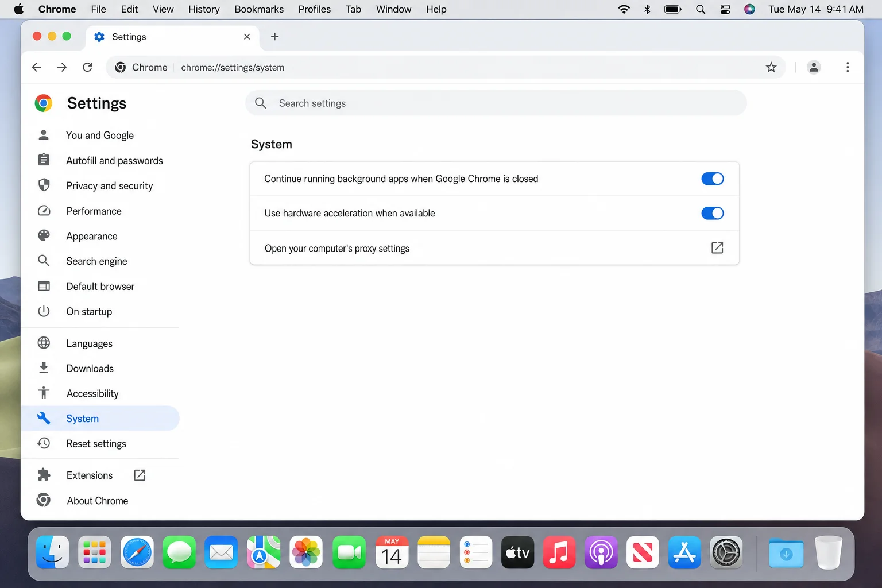Open Control Center in the menu bar
The image size is (882, 588).
coord(725,9)
